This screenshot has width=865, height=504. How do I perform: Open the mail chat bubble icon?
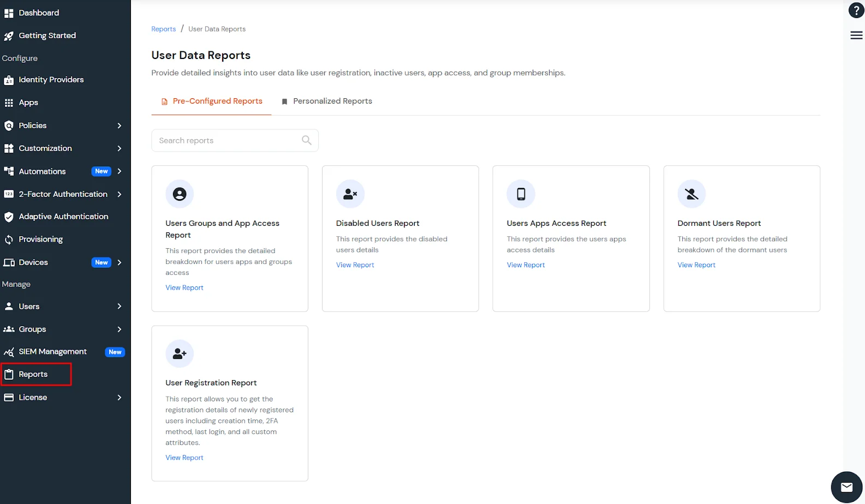[846, 487]
